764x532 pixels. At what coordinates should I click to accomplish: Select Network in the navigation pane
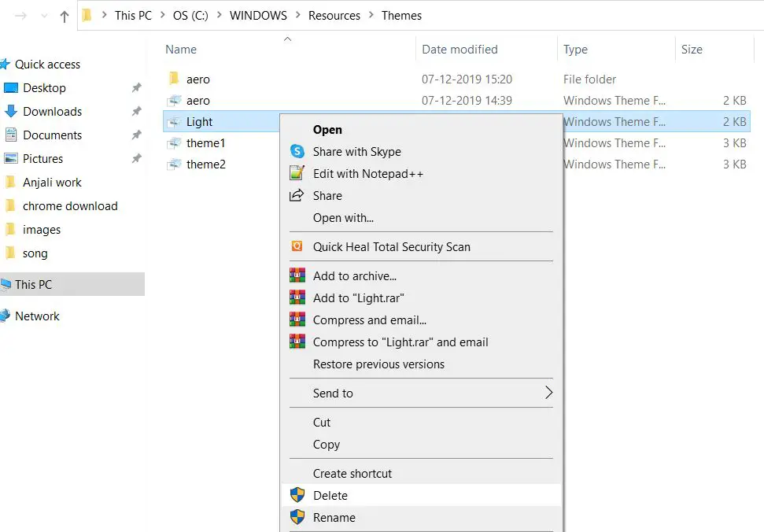tap(37, 316)
